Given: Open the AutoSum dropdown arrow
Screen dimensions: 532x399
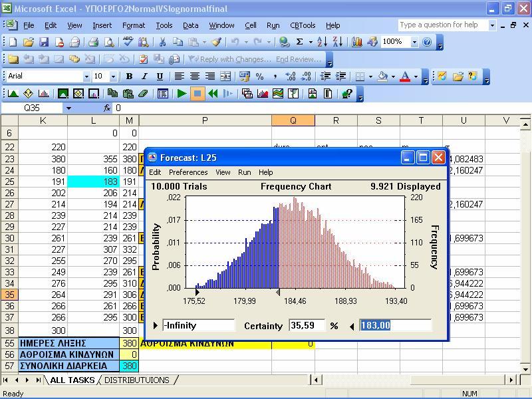Looking at the screenshot, I should [311, 42].
